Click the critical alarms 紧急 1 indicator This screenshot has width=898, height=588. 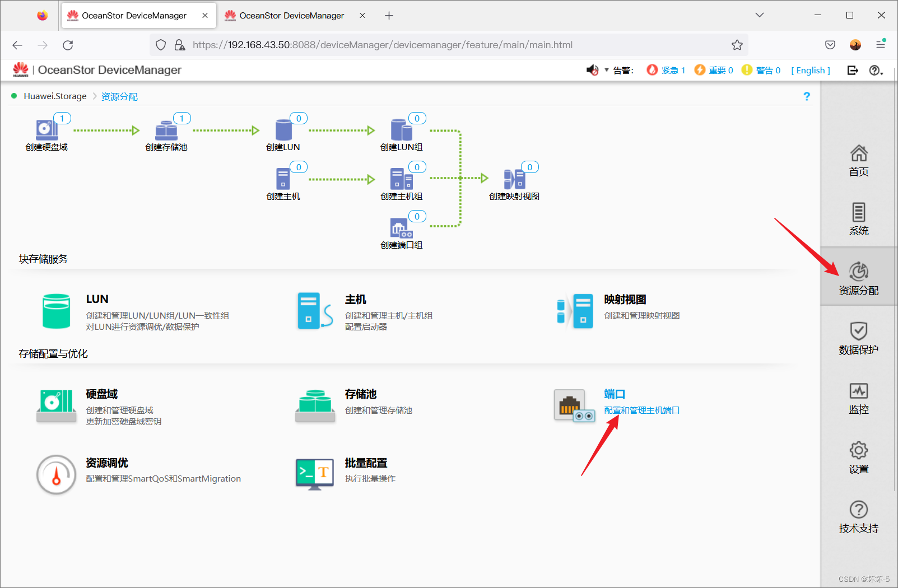tap(666, 70)
